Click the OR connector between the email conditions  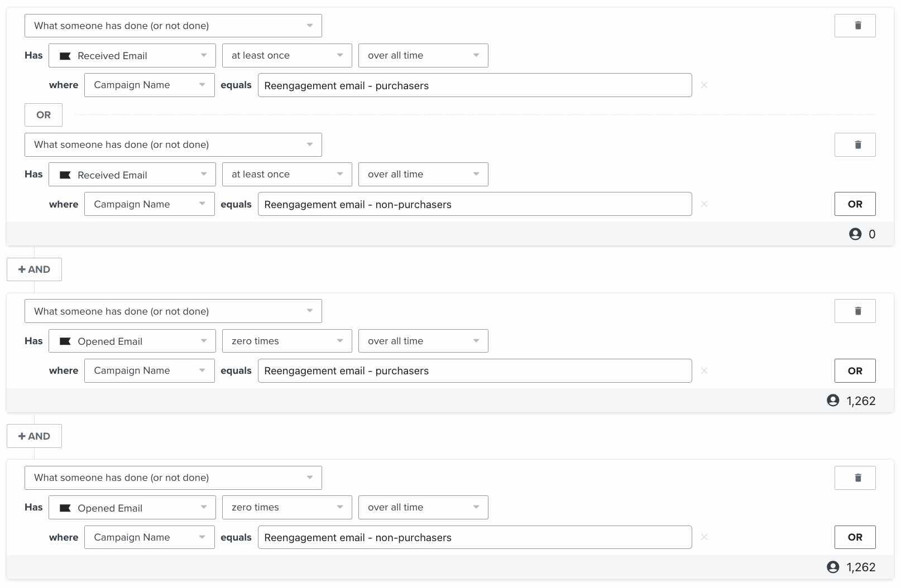(x=43, y=115)
